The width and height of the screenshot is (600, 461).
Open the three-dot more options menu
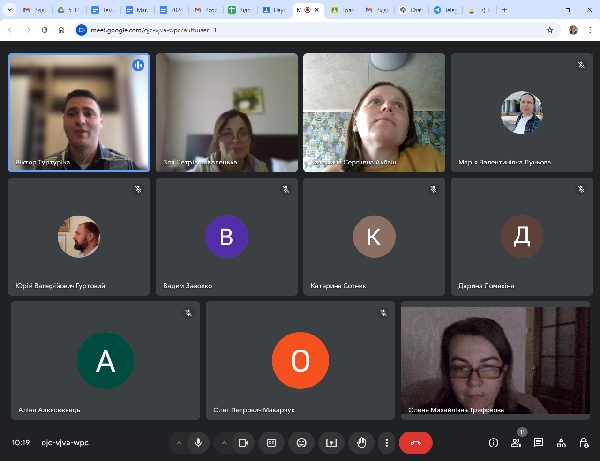tap(386, 442)
